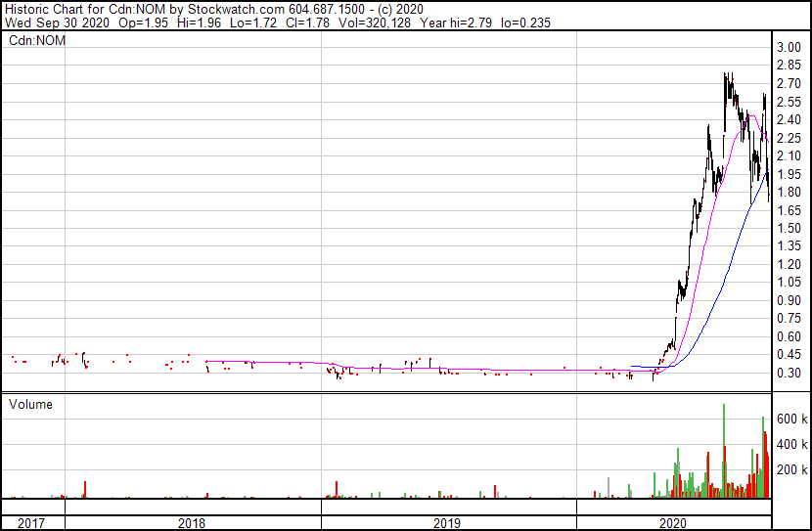The height and width of the screenshot is (531, 812).
Task: Click the Wed Sep 30 2020 date text
Action: pos(48,22)
